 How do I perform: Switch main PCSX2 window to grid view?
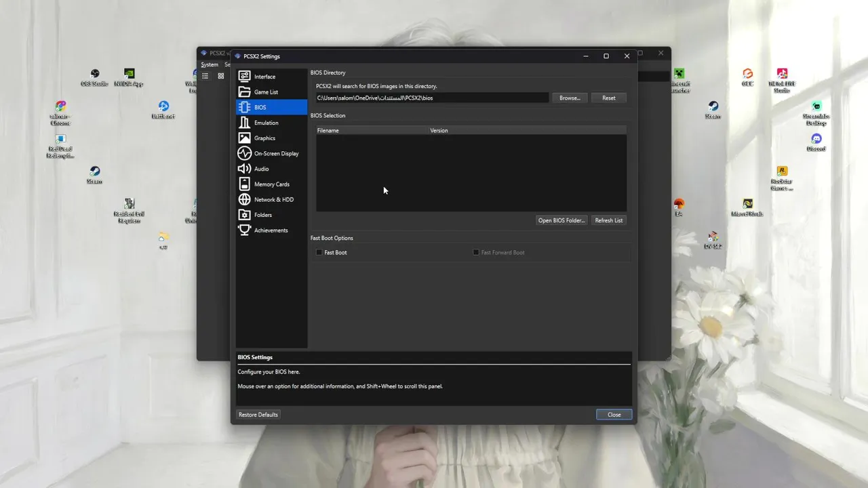tap(221, 76)
